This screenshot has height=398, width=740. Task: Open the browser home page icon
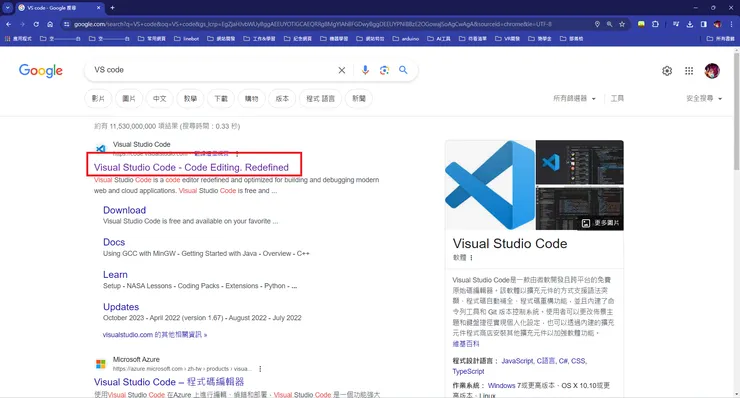click(x=50, y=24)
